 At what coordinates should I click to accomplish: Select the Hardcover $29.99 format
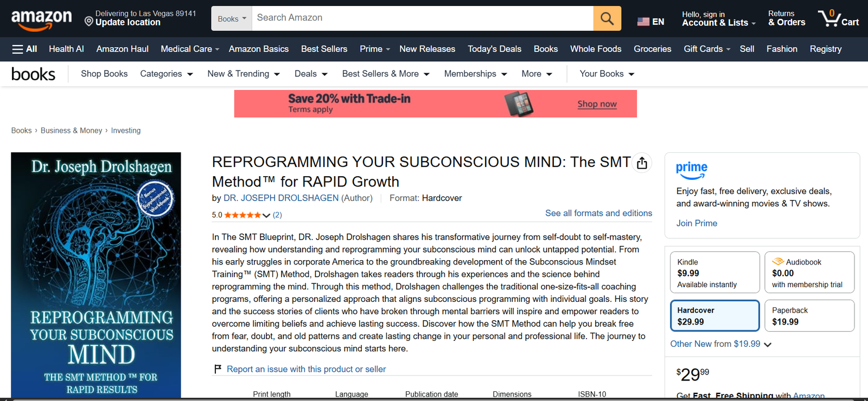(715, 315)
